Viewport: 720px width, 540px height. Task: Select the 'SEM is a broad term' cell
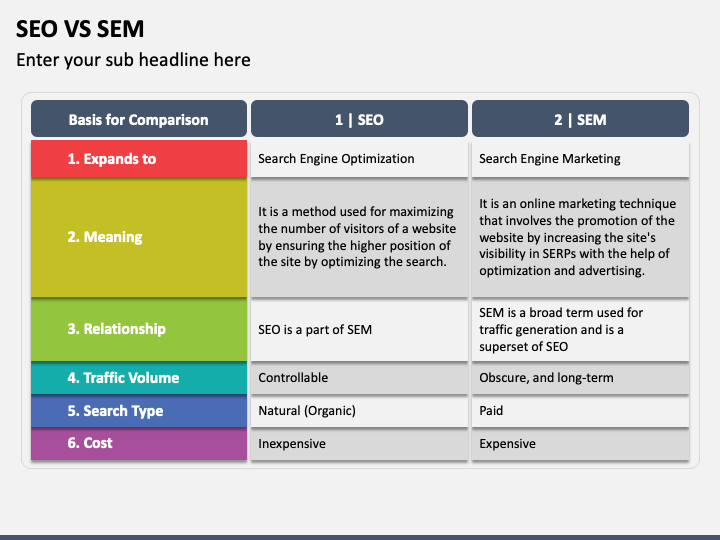(580, 329)
